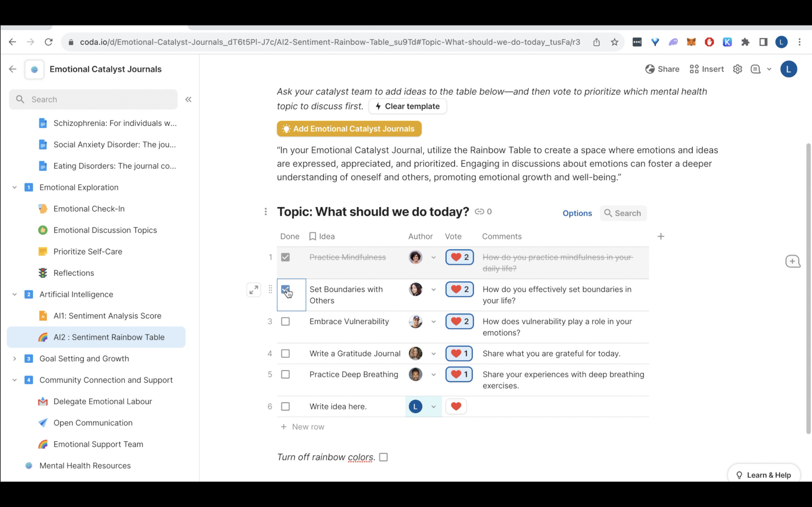Collapse the sidebar with double-chevron icon
812x507 pixels.
(x=188, y=99)
